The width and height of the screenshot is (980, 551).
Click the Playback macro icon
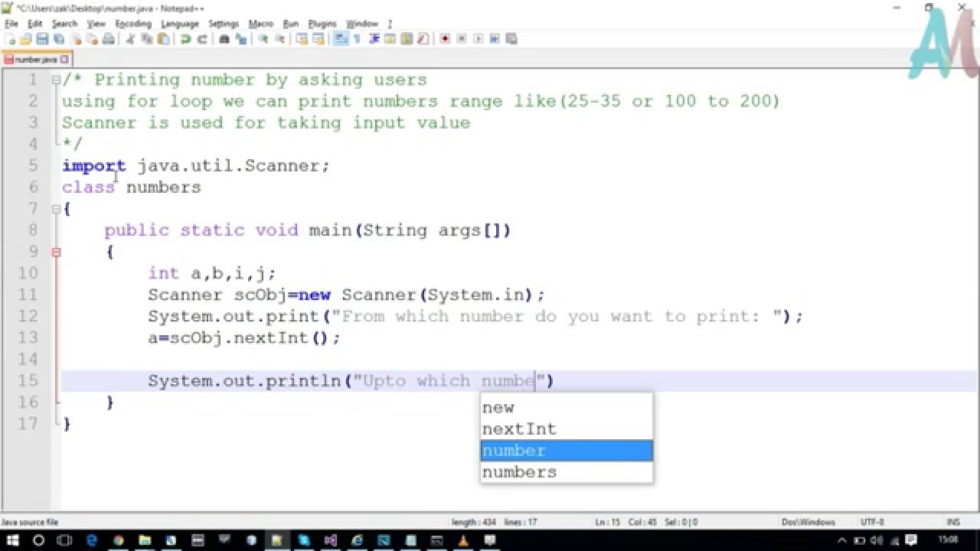pyautogui.click(x=478, y=38)
